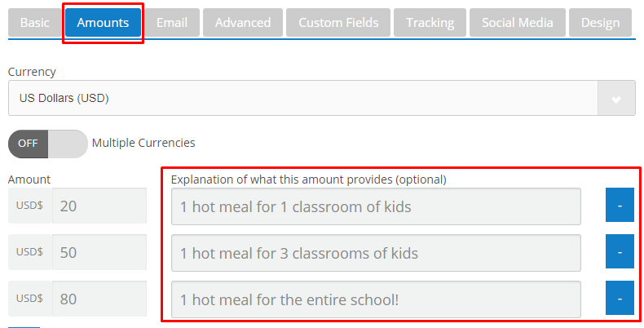Edit the '3 classrooms of kids' explanation
Viewport: 644px width, 328px height.
(376, 253)
